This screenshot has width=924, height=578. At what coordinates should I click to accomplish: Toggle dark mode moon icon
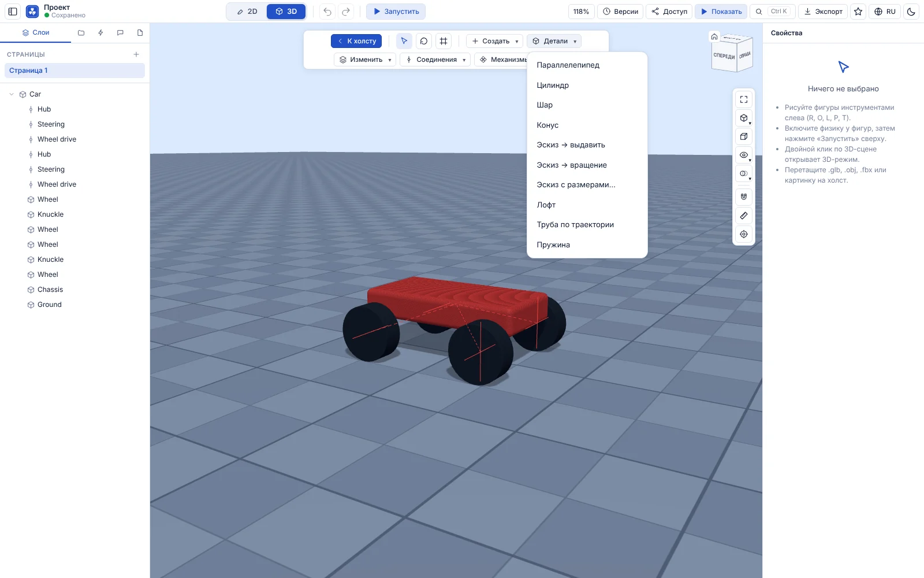tap(911, 12)
